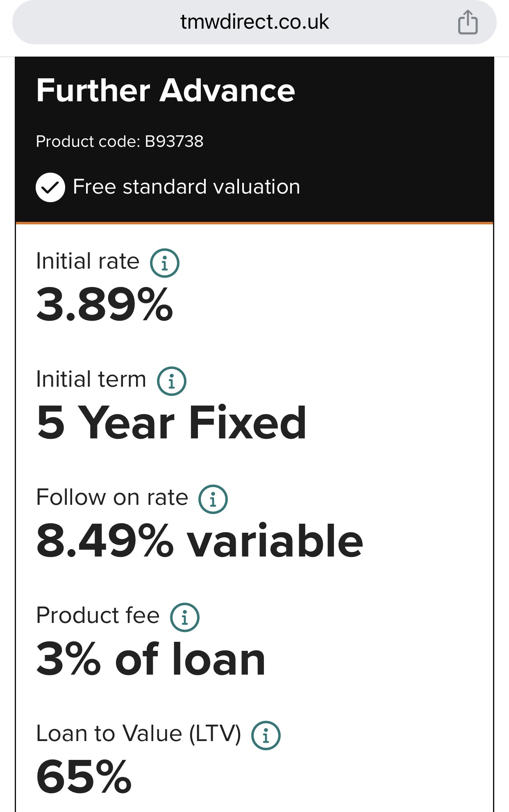Tap the tmwdirect.co.uk address bar

(254, 22)
